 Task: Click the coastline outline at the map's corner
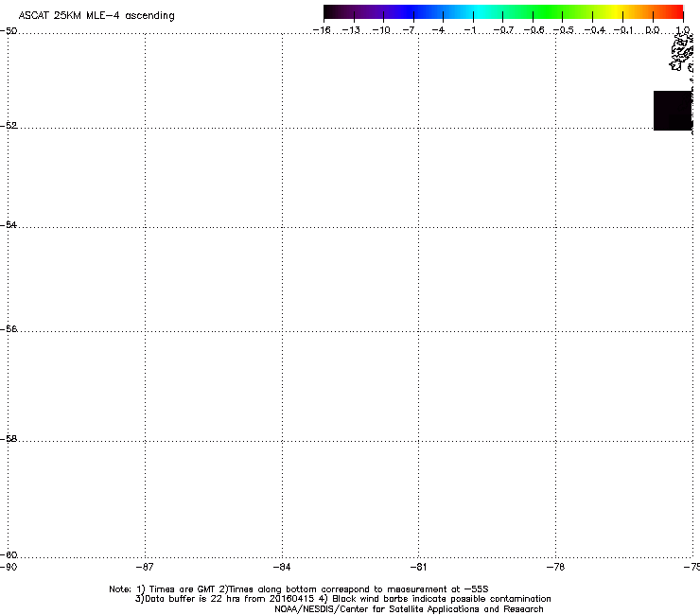point(681,53)
